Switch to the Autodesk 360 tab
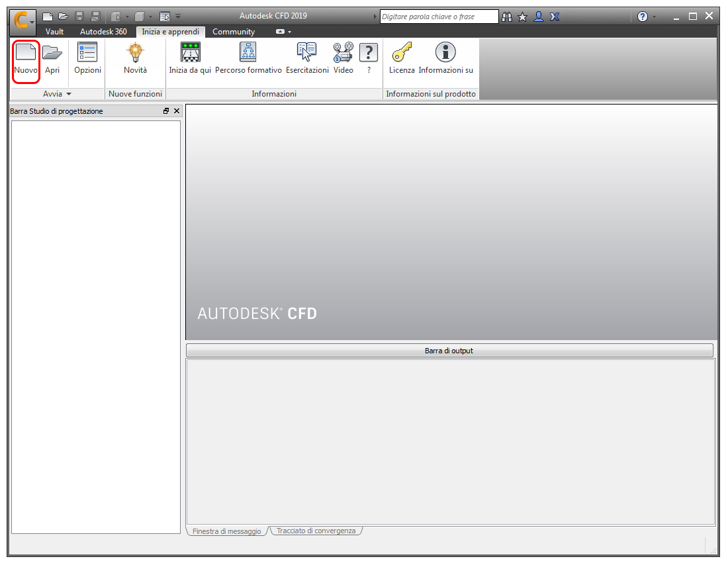The width and height of the screenshot is (728, 567). [x=103, y=32]
